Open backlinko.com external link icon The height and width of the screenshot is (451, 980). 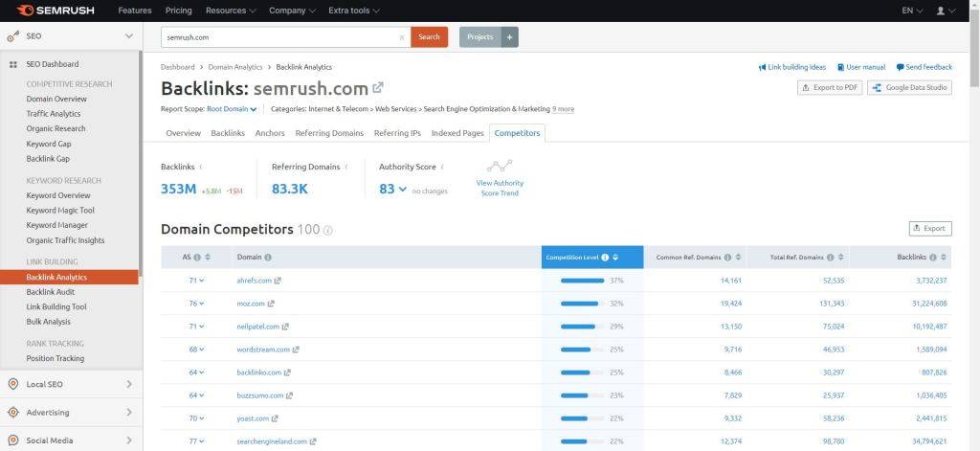pyautogui.click(x=287, y=372)
